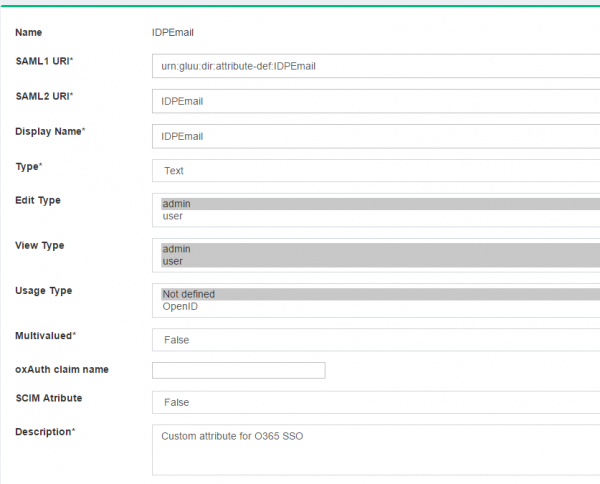Click the oxAuth claim name input
600x484 pixels.
click(x=238, y=371)
